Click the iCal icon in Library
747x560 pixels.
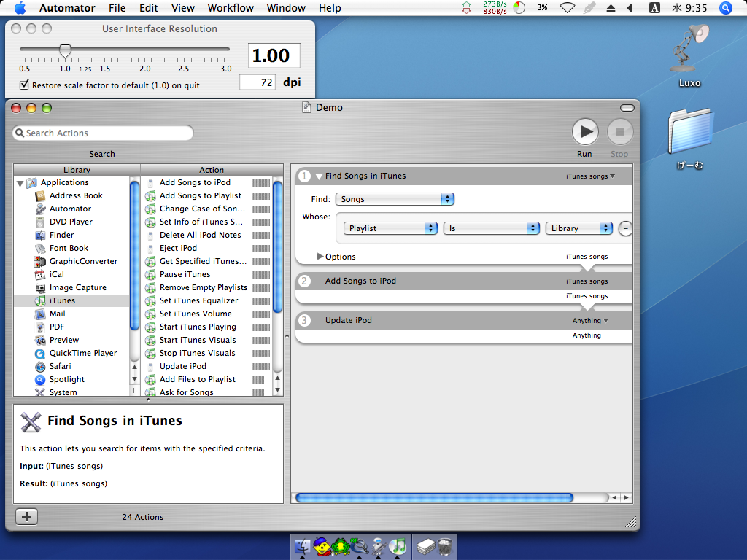[41, 275]
